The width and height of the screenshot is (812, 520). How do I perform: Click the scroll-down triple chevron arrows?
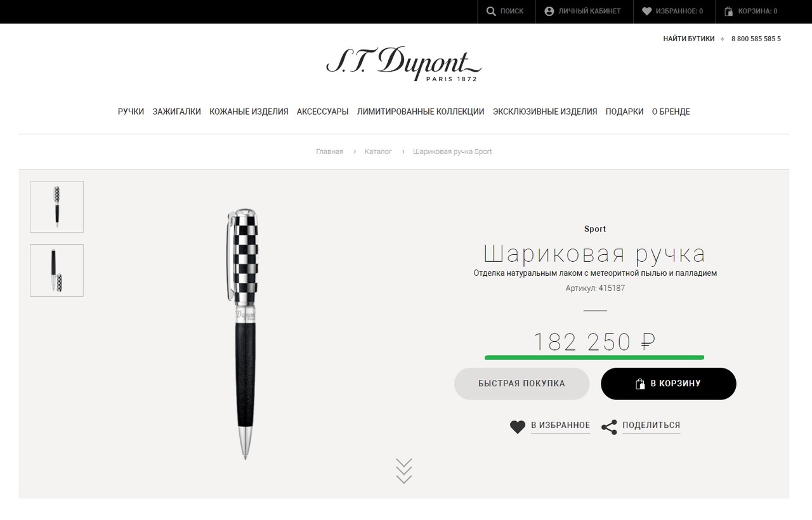click(404, 471)
